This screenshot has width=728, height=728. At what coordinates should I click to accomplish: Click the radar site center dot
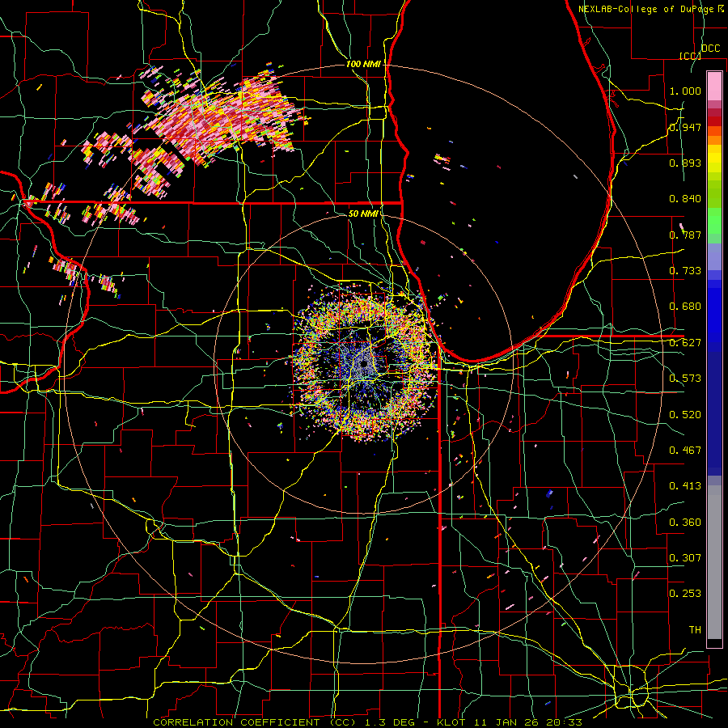pos(363,365)
